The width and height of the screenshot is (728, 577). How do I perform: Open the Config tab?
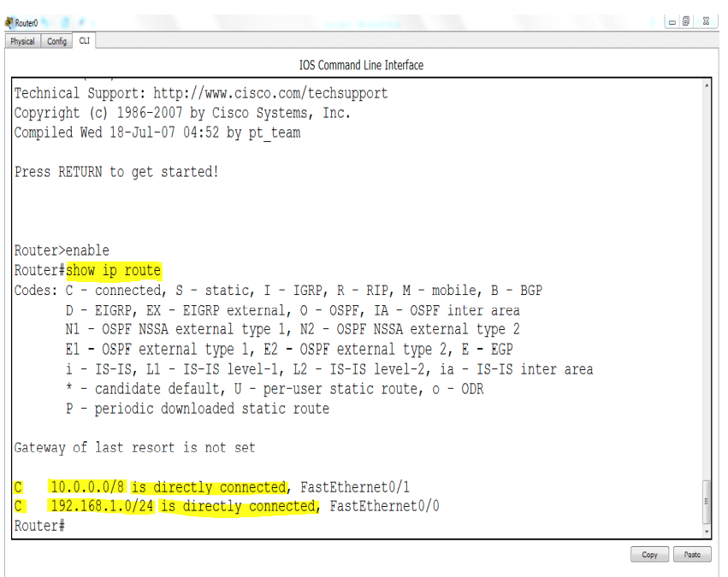pyautogui.click(x=56, y=41)
